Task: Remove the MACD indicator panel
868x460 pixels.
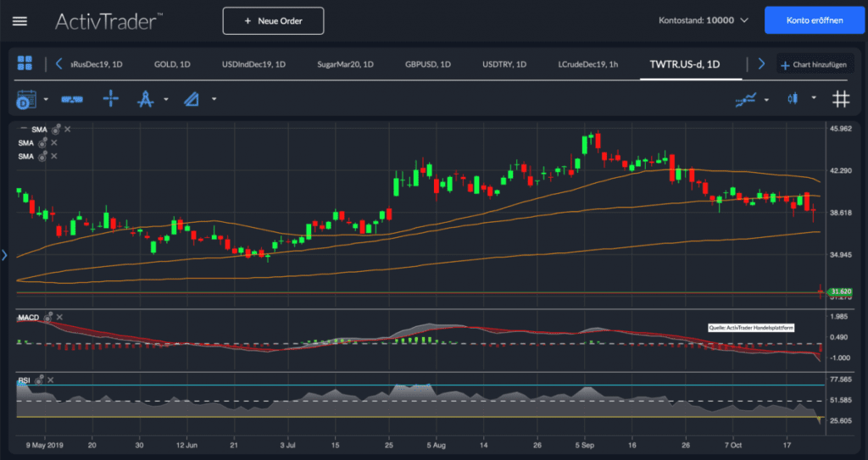Action: 60,317
